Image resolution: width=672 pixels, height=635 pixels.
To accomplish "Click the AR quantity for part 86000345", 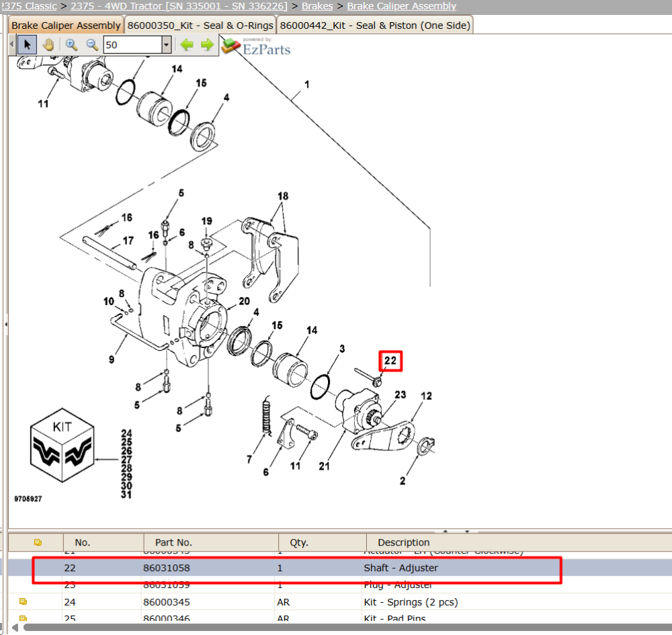I will click(x=284, y=602).
